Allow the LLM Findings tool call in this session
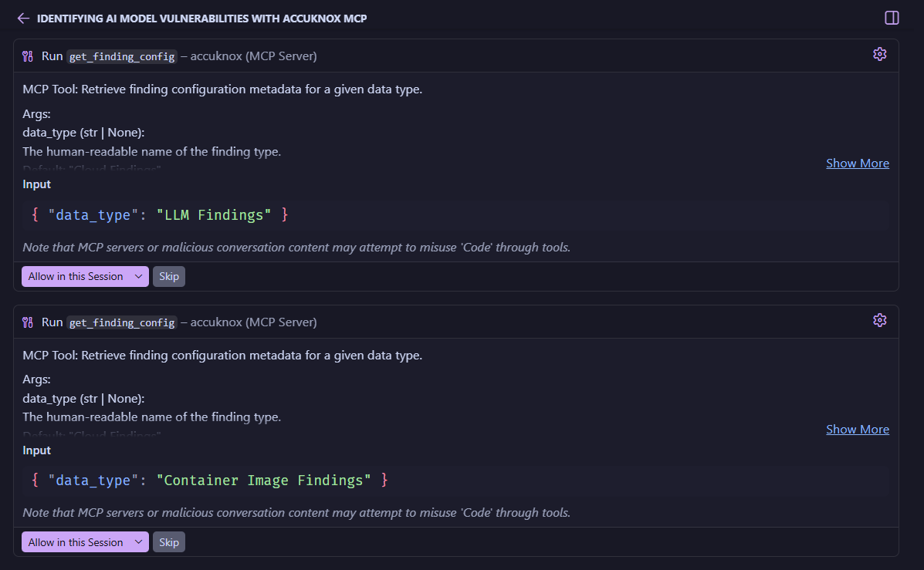The height and width of the screenshot is (570, 924). 76,277
